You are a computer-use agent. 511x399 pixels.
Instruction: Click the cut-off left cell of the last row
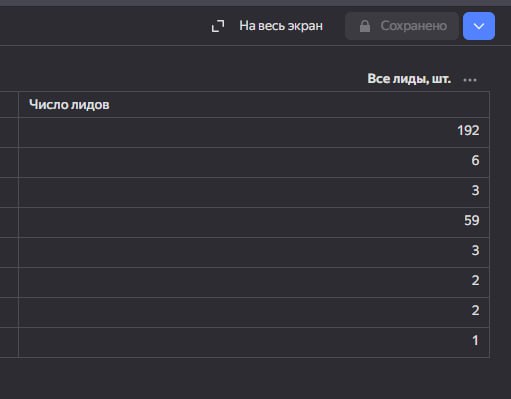(9, 342)
